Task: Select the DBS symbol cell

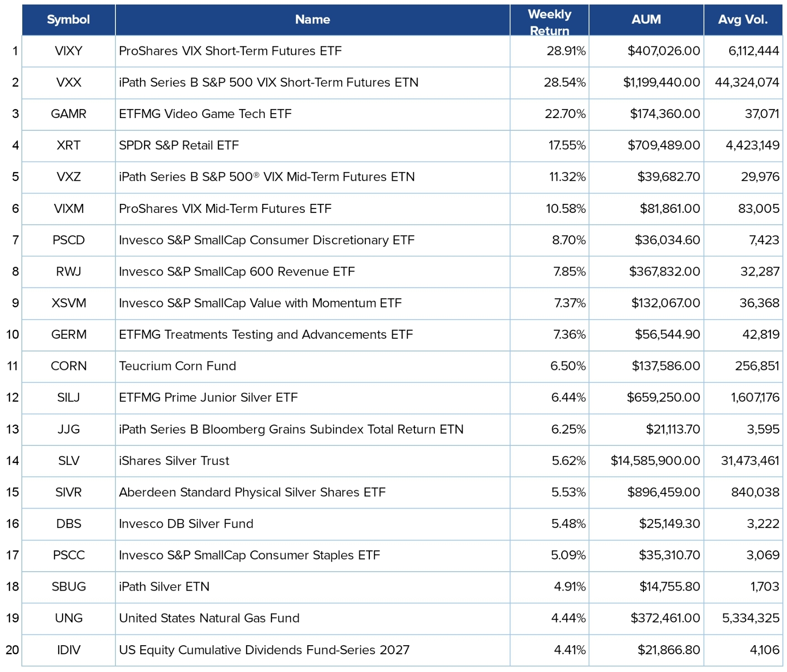Action: click(69, 524)
